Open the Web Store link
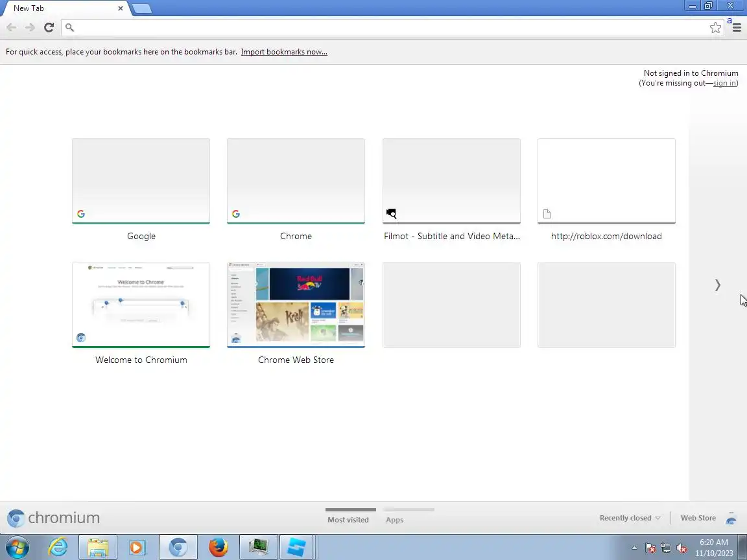Viewport: 747px width, 560px height. coord(698,518)
